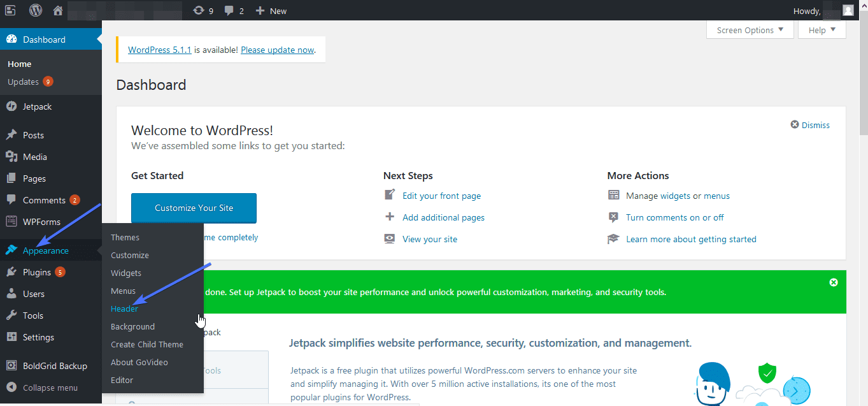Open updates via the refresh arrows icon
The width and height of the screenshot is (868, 406).
coord(199,10)
